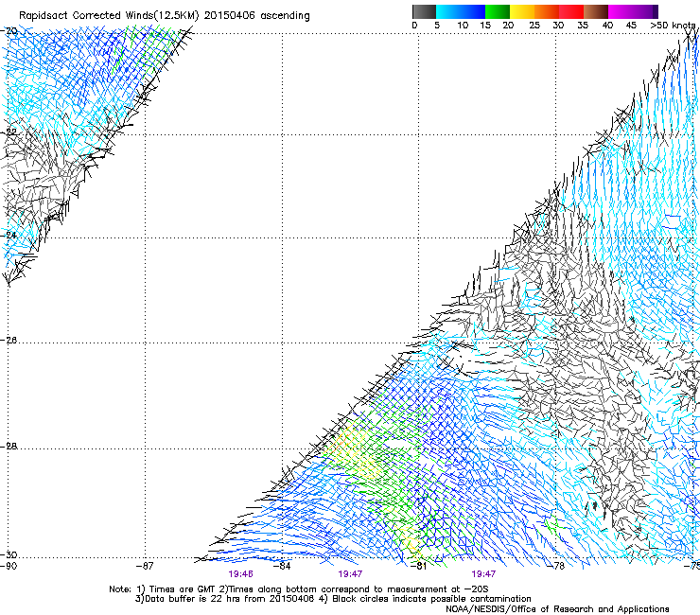700x615 pixels.
Task: Click the 'NOAA/NESDIS/Office of Research and Applications' credit
Action: tap(557, 609)
